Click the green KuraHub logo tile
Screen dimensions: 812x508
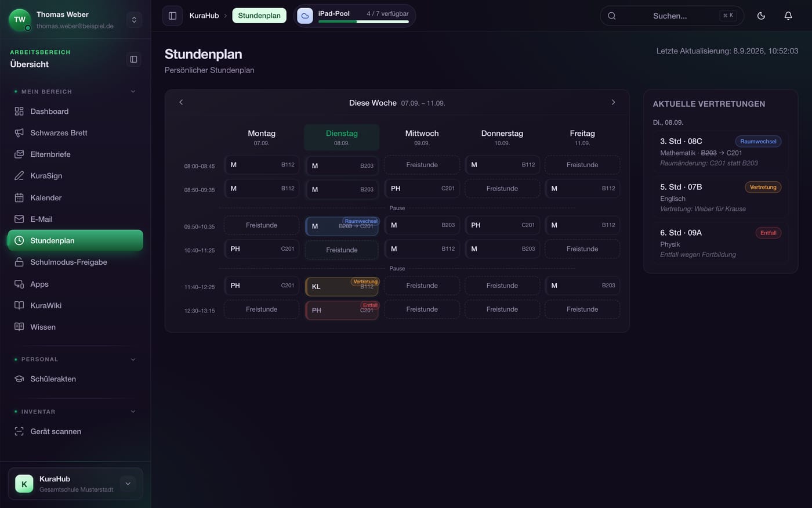[24, 484]
